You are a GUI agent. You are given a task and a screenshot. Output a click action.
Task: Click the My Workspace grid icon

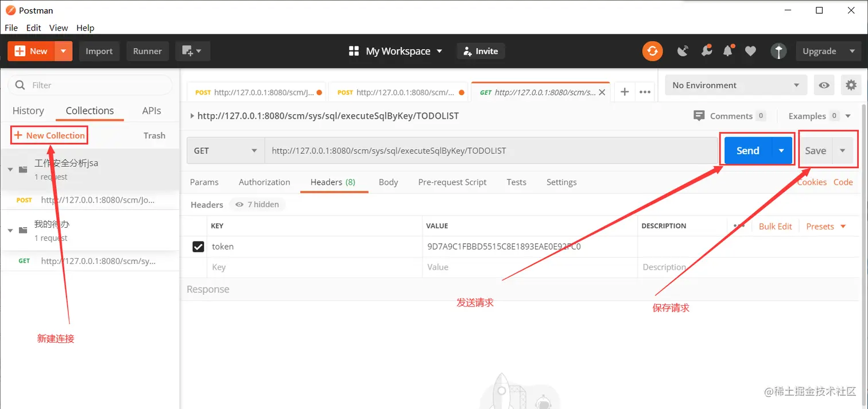coord(354,51)
